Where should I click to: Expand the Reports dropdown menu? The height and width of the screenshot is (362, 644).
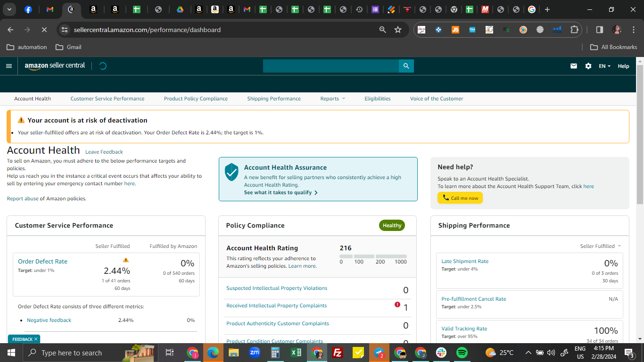pos(333,99)
